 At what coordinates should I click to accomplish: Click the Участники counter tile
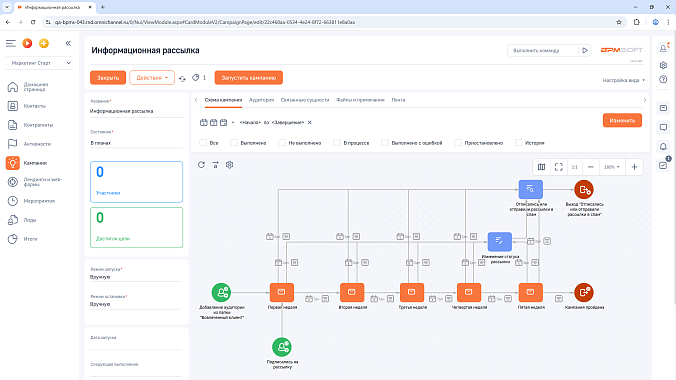(x=136, y=182)
